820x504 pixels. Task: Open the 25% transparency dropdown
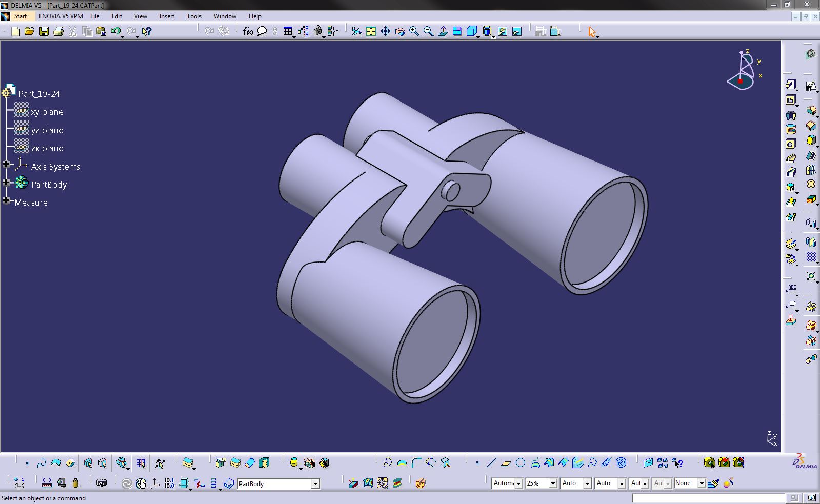tap(553, 483)
